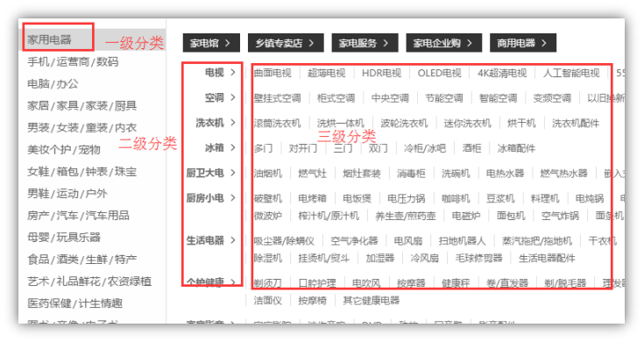Open the 毛球修剪器 link

tap(479, 258)
